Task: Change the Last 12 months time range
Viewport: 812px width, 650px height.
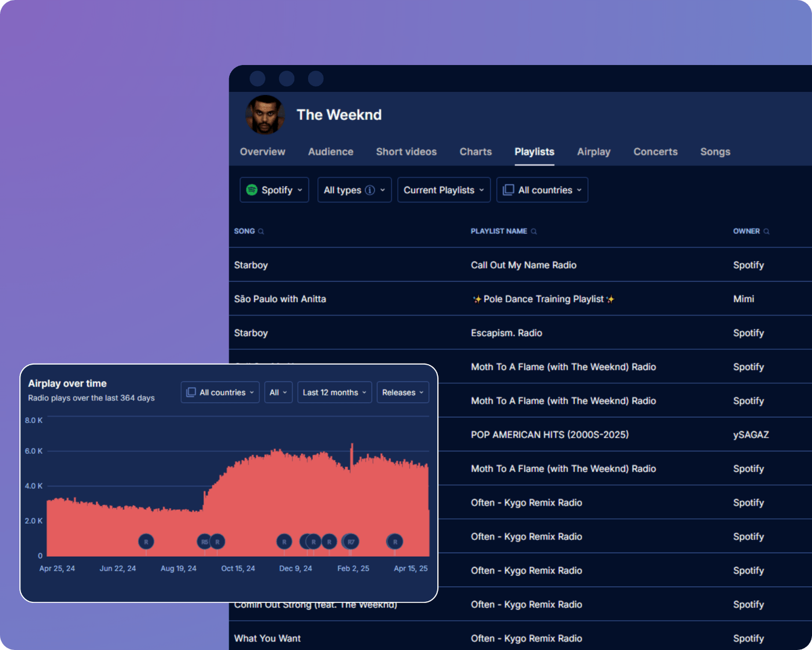Action: (x=334, y=392)
